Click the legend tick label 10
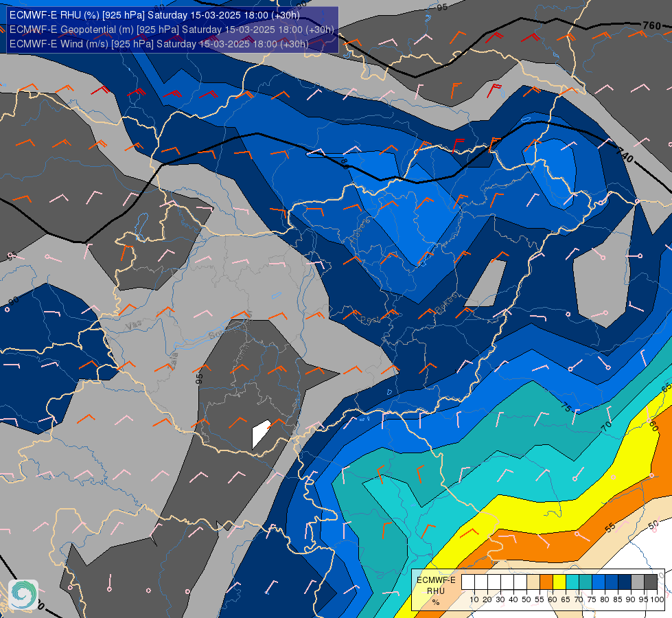The image size is (672, 618). [474, 599]
